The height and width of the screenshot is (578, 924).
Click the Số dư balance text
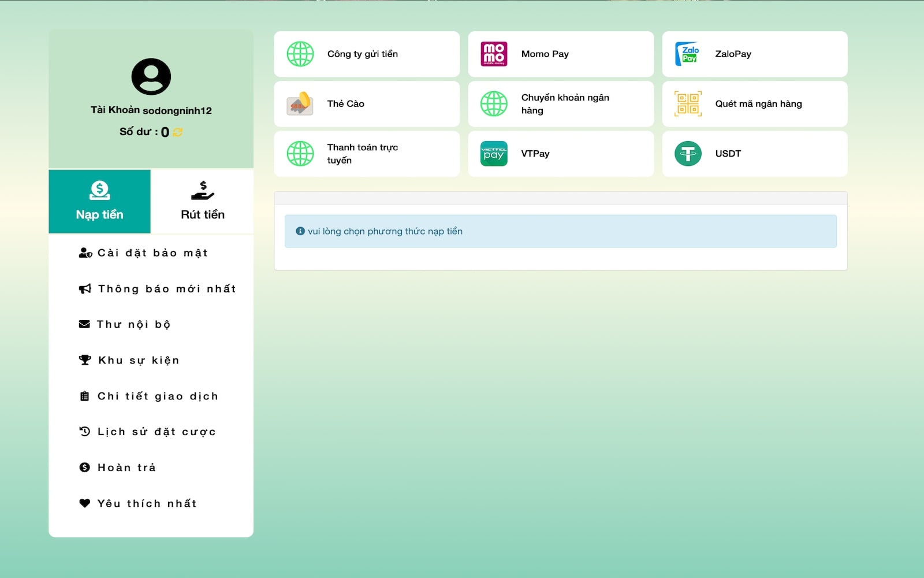tap(144, 132)
